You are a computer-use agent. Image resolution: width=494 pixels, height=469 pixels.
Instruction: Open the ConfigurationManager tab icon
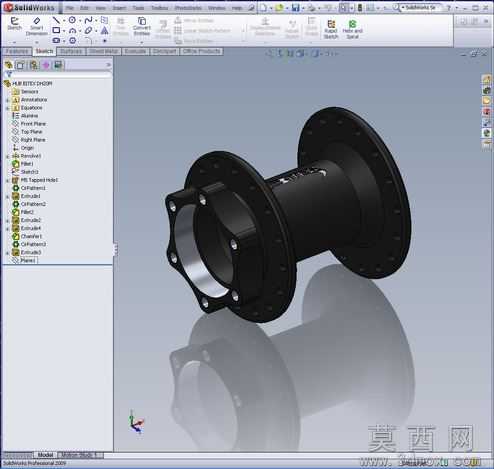pyautogui.click(x=33, y=65)
